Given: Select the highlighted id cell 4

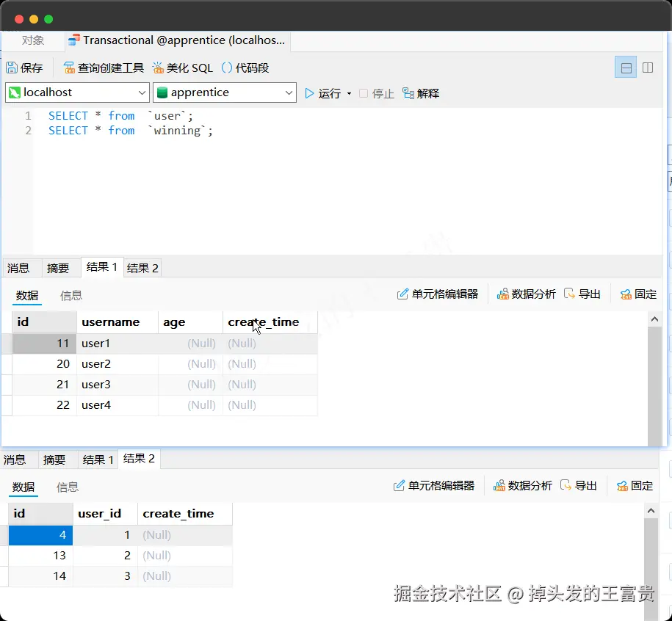Looking at the screenshot, I should coord(40,535).
